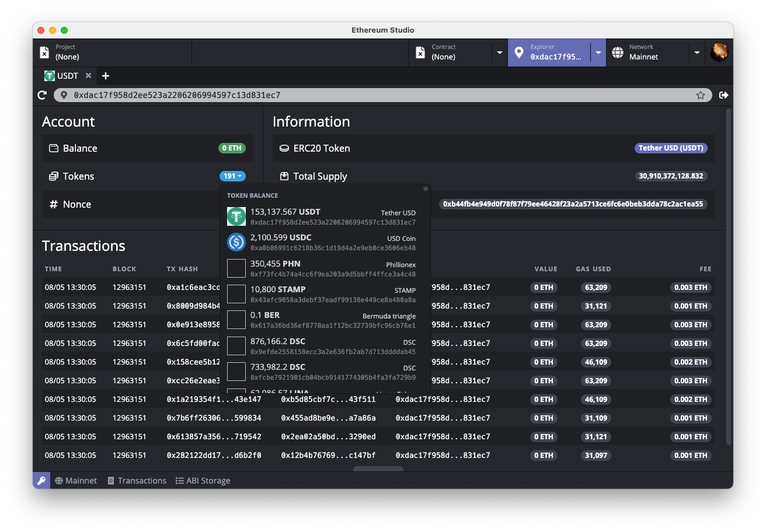Click the Bermuda triangle token label
Screen dimensions: 766x532
tap(389, 316)
